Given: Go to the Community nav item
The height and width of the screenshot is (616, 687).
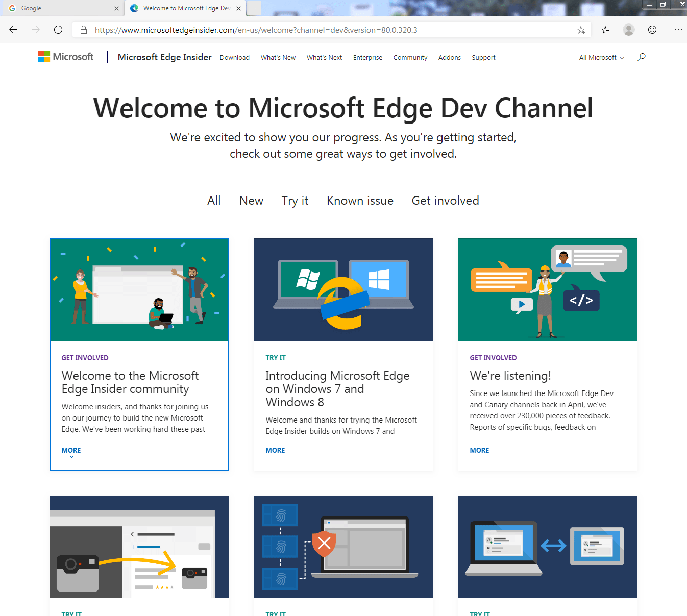Looking at the screenshot, I should [410, 58].
